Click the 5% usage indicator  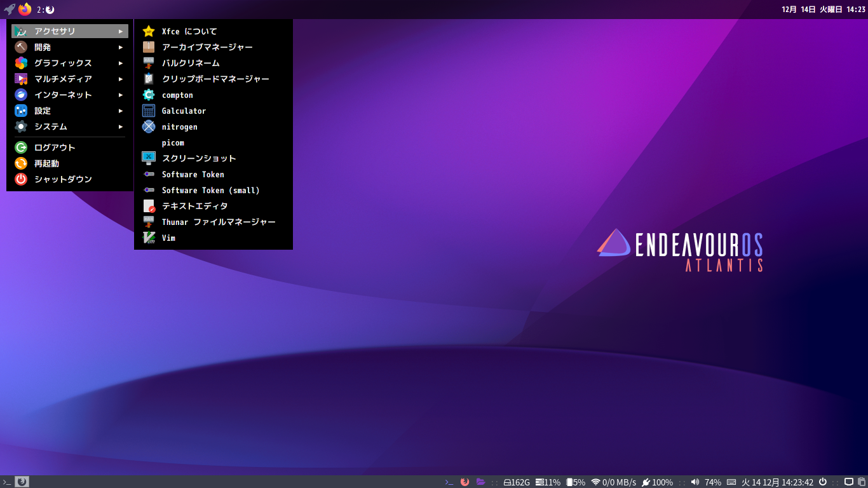pyautogui.click(x=576, y=482)
